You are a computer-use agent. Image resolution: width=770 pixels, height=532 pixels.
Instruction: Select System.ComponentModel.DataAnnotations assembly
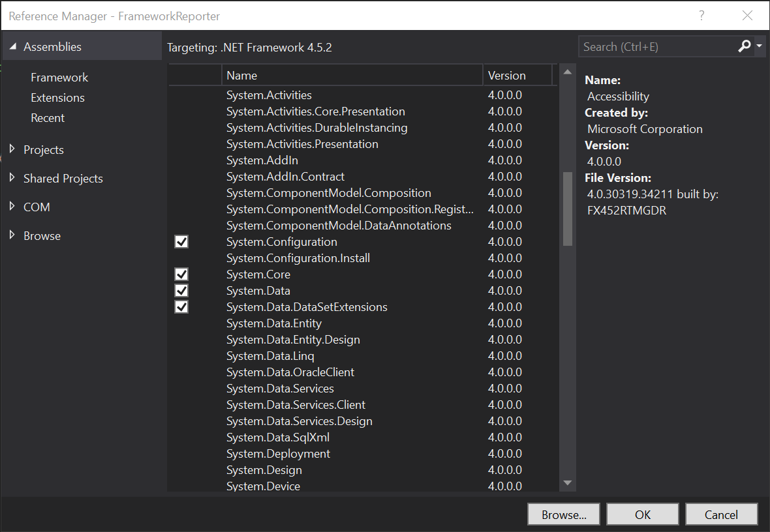pos(362,226)
